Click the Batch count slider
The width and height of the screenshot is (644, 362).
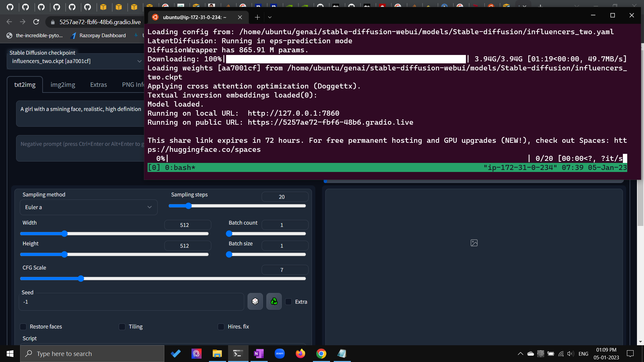pos(266,234)
